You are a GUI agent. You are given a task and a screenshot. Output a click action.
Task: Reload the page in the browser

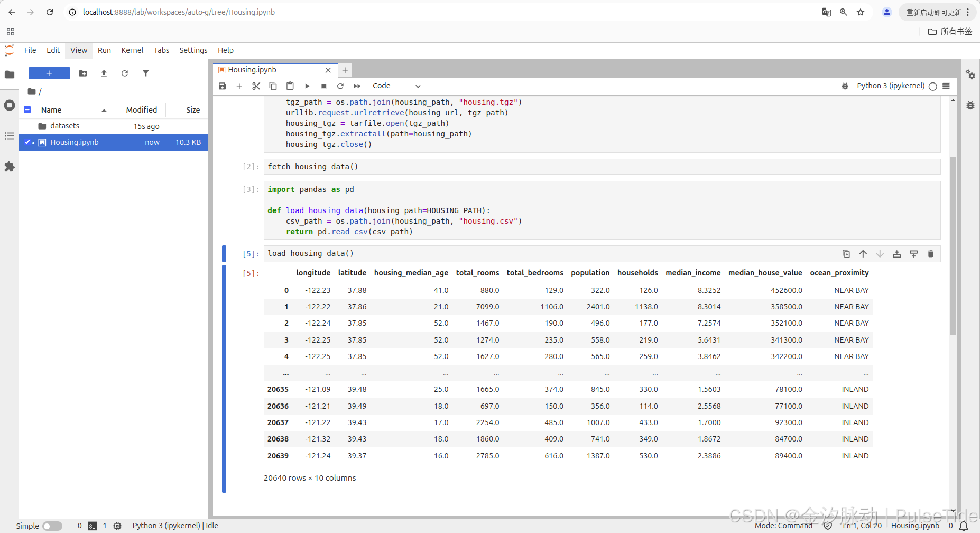(x=50, y=12)
